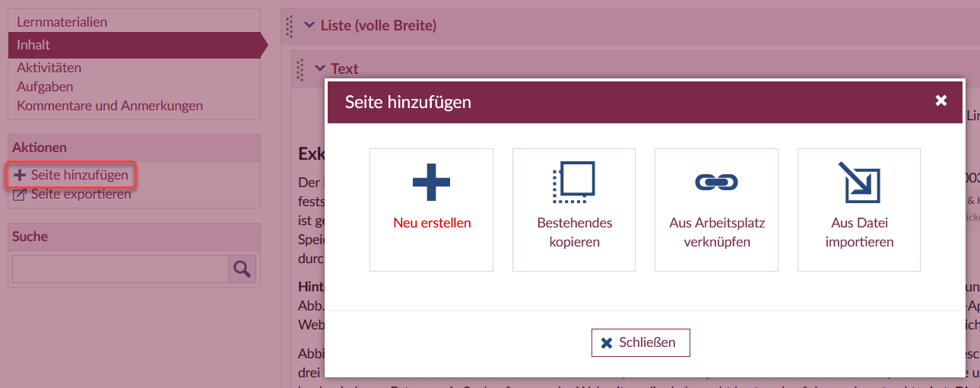This screenshot has height=388, width=980.
Task: Click the plus icon beside Seite hinzufügen
Action: (x=20, y=175)
